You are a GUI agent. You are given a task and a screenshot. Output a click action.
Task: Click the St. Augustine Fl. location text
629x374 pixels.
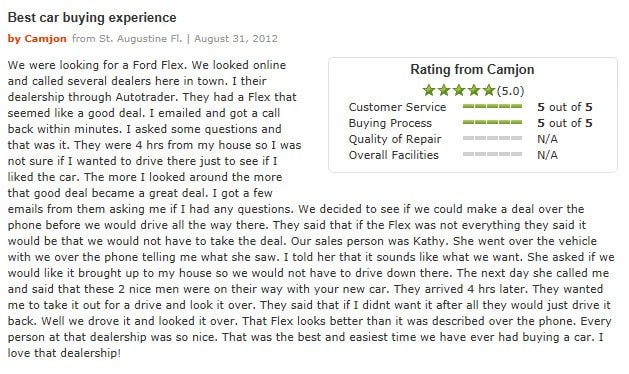click(x=140, y=39)
